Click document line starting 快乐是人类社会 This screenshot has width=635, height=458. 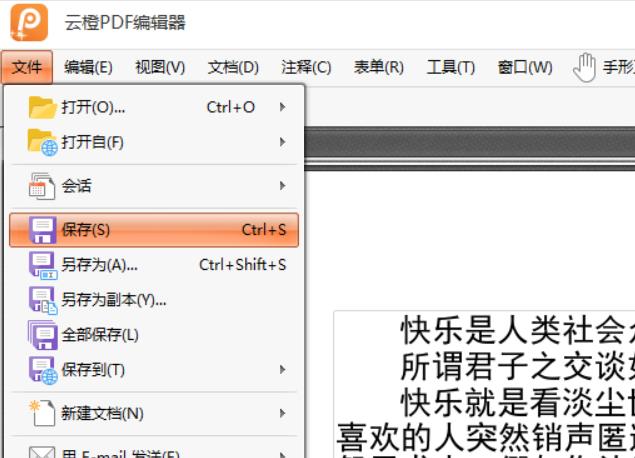518,330
